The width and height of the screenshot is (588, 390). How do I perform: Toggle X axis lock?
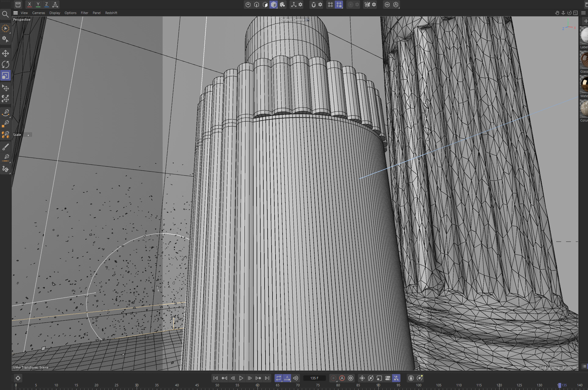[x=29, y=5]
